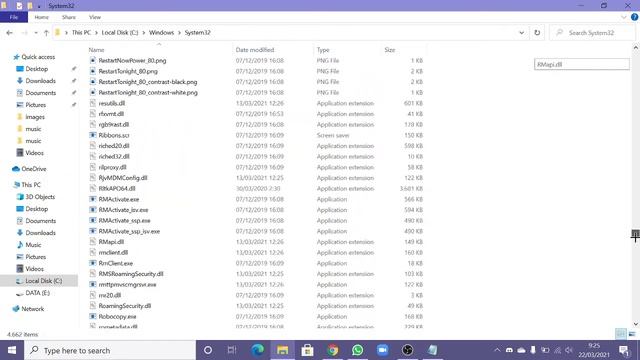The image size is (640, 360).
Task: Launch Google Chrome from the taskbar
Action: click(x=333, y=350)
